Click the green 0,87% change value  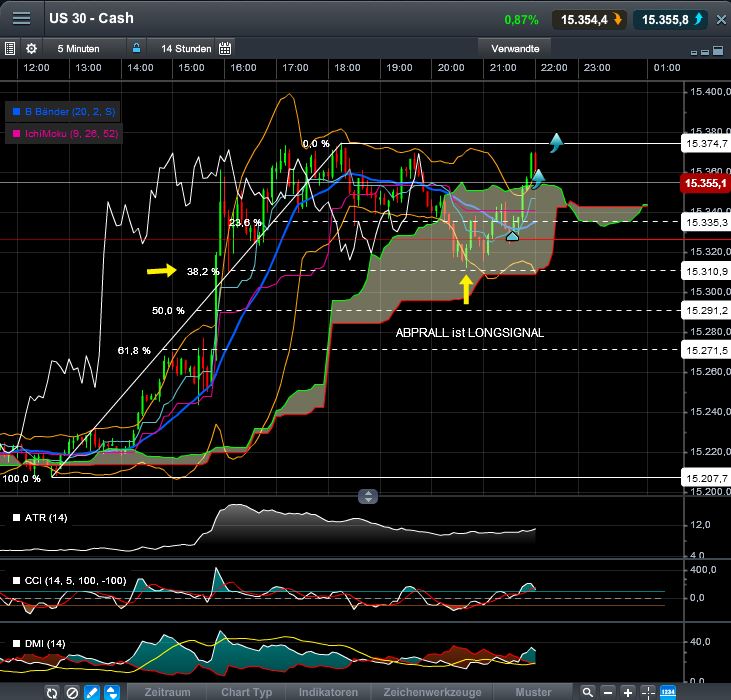[521, 20]
